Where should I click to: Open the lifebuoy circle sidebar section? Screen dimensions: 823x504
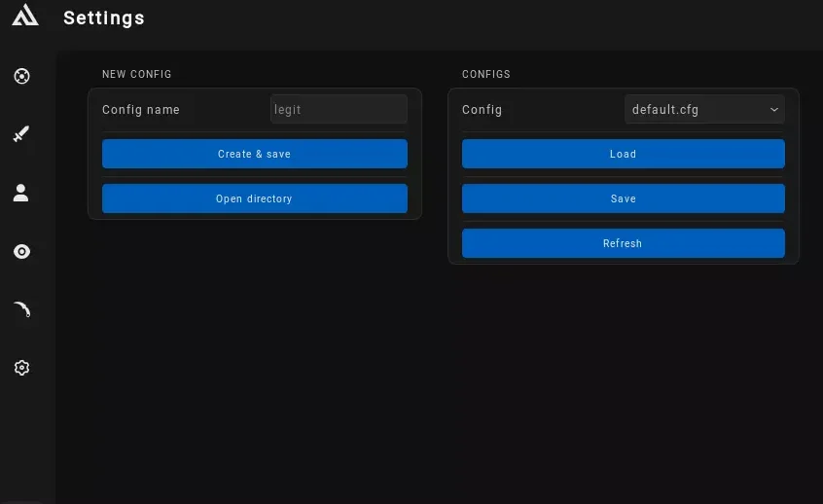21,76
